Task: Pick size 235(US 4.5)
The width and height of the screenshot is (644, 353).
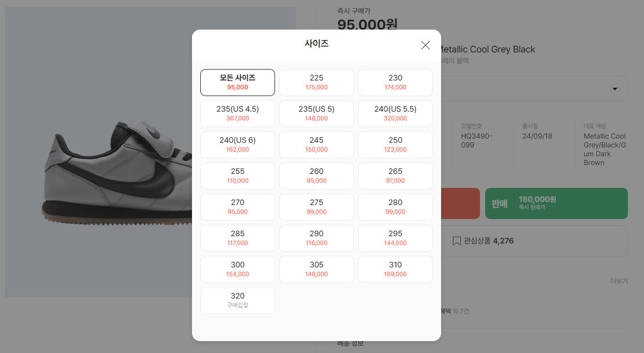Action: pyautogui.click(x=238, y=114)
